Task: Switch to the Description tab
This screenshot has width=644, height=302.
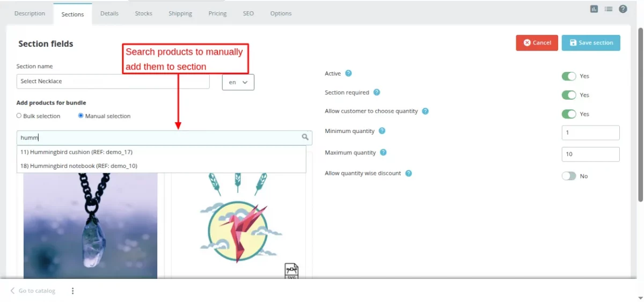Action: 30,13
